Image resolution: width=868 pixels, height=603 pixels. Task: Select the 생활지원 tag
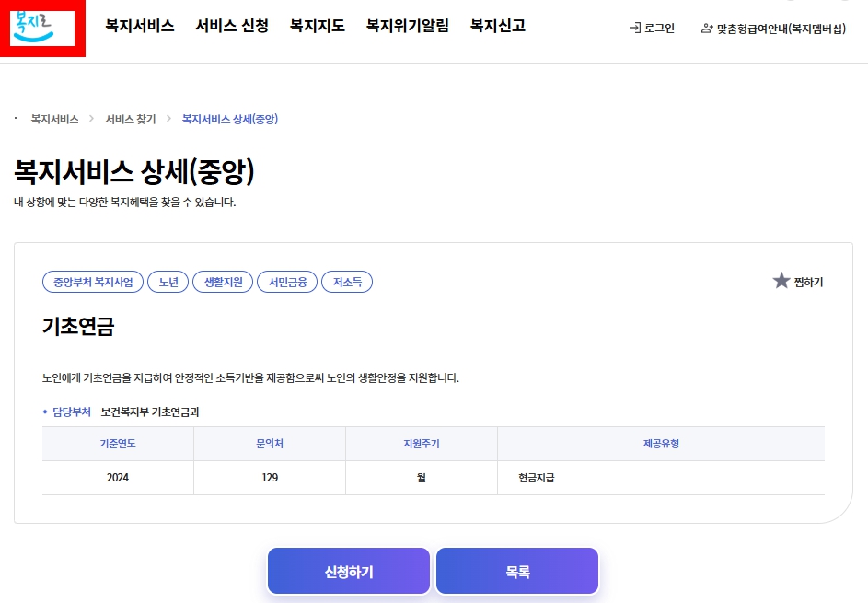point(223,282)
